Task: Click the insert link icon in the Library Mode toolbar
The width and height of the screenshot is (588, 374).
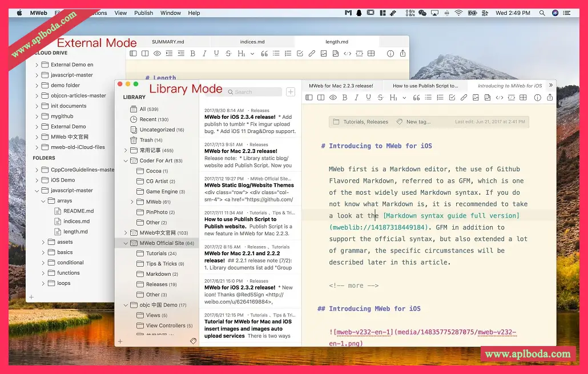Action: click(x=464, y=98)
